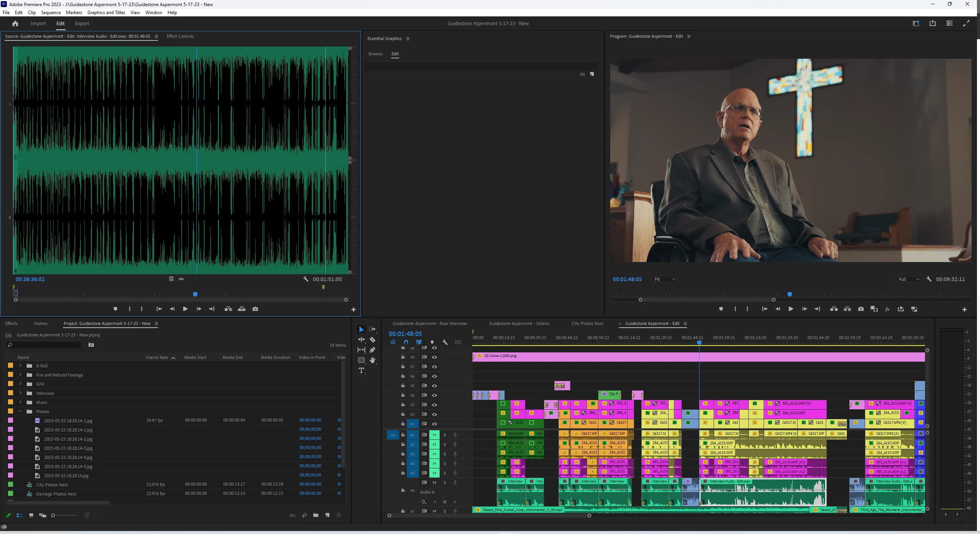Select the Pen tool
Viewport: 980px width, 534px height.
click(x=372, y=350)
